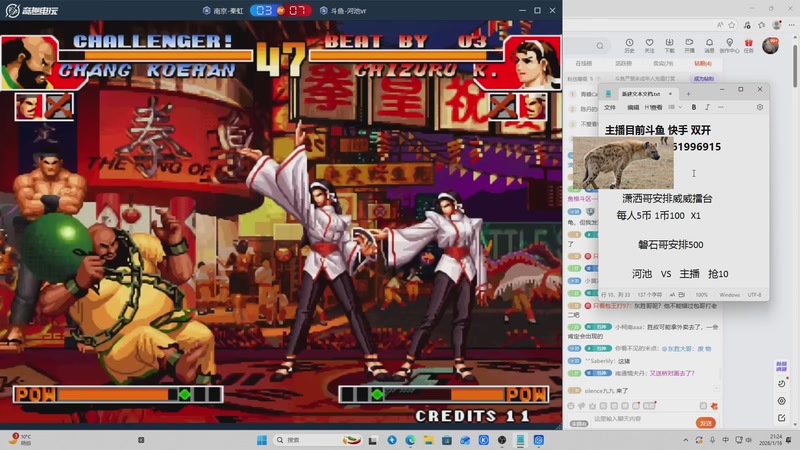
Task: Click the orange 发送 send button
Action: 706,423
